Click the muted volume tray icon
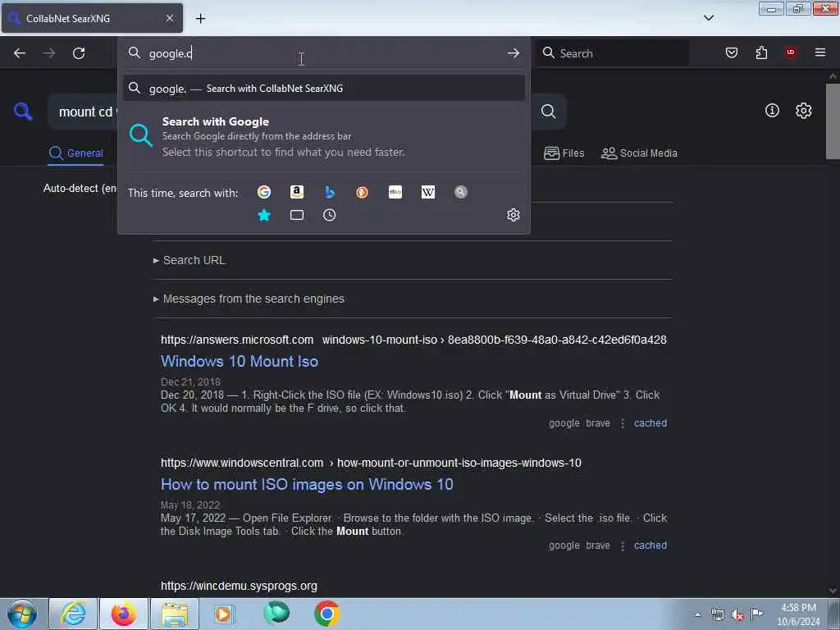This screenshot has height=630, width=840. tap(737, 615)
